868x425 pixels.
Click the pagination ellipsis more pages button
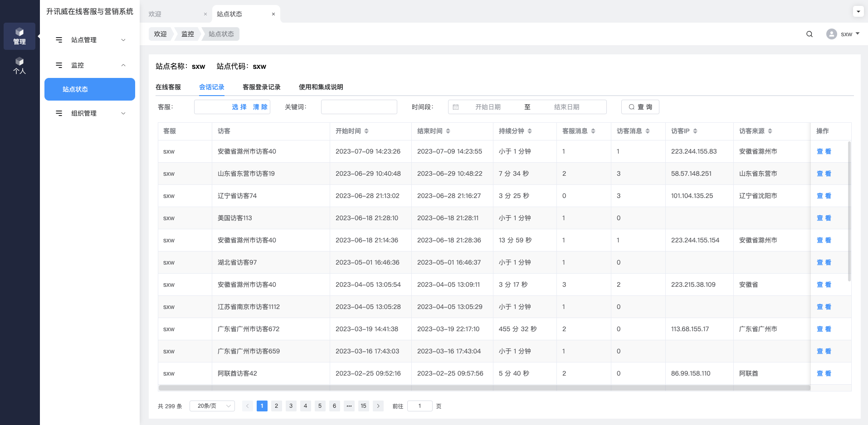tap(349, 406)
